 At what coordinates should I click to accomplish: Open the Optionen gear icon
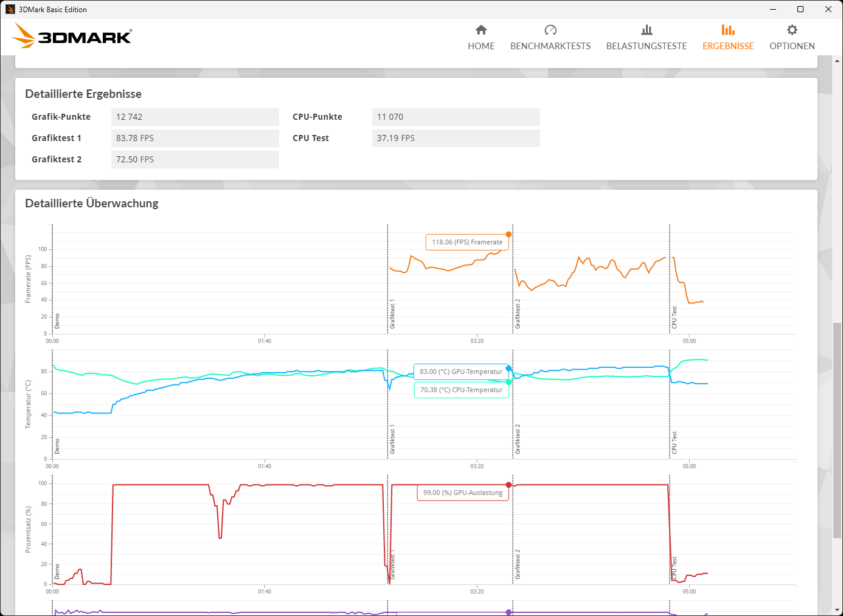click(x=792, y=30)
